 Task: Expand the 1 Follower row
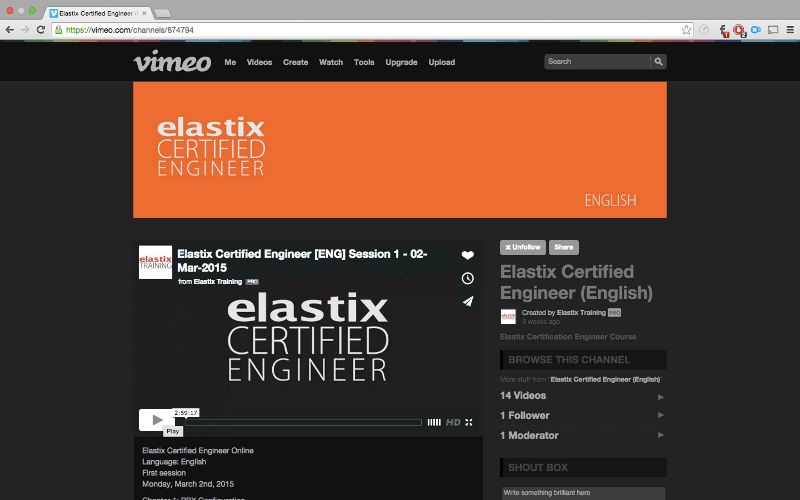click(x=582, y=415)
